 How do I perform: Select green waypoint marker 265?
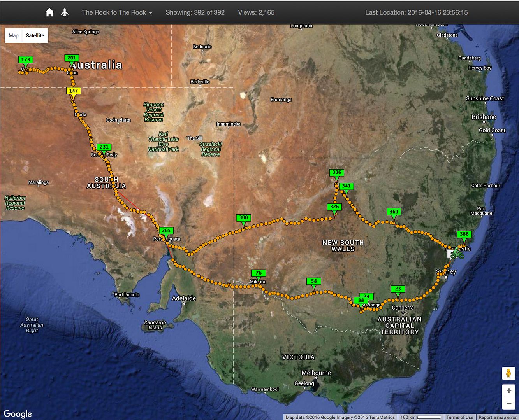(166, 231)
